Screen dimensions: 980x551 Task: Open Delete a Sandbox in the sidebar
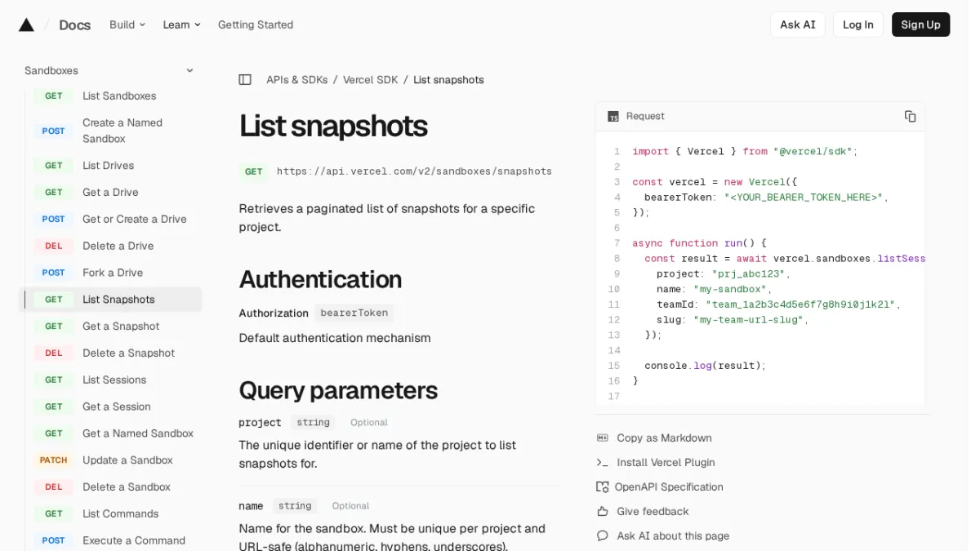(x=127, y=487)
